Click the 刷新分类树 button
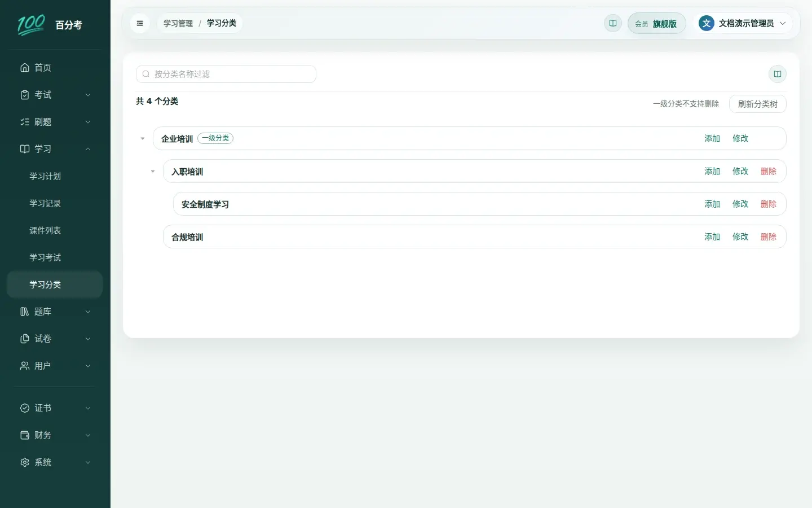The image size is (812, 508). click(x=758, y=104)
